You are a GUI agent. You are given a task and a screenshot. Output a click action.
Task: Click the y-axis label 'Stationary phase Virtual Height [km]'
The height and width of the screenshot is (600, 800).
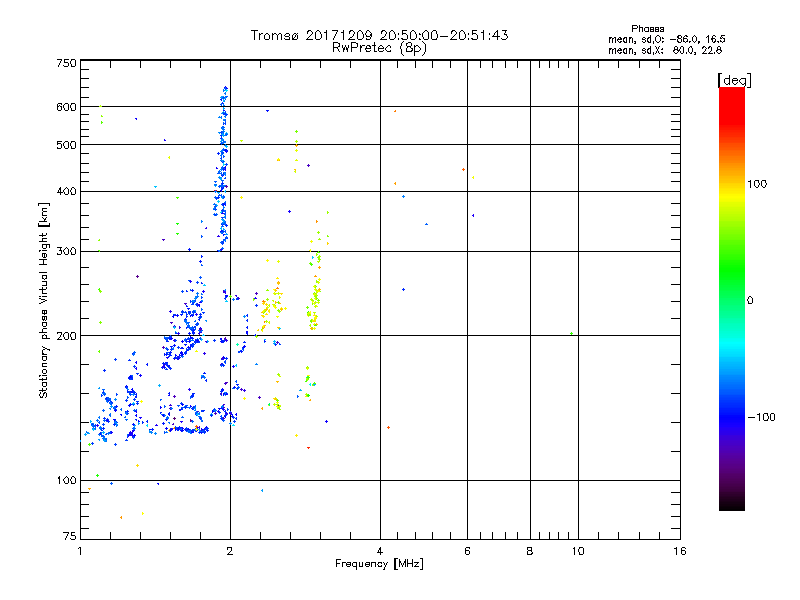point(43,300)
